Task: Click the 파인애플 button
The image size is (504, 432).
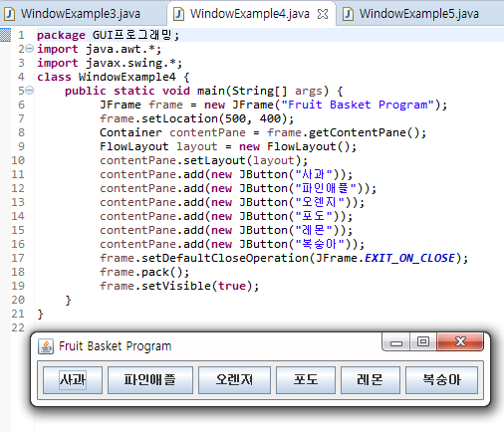Action: coord(150,380)
